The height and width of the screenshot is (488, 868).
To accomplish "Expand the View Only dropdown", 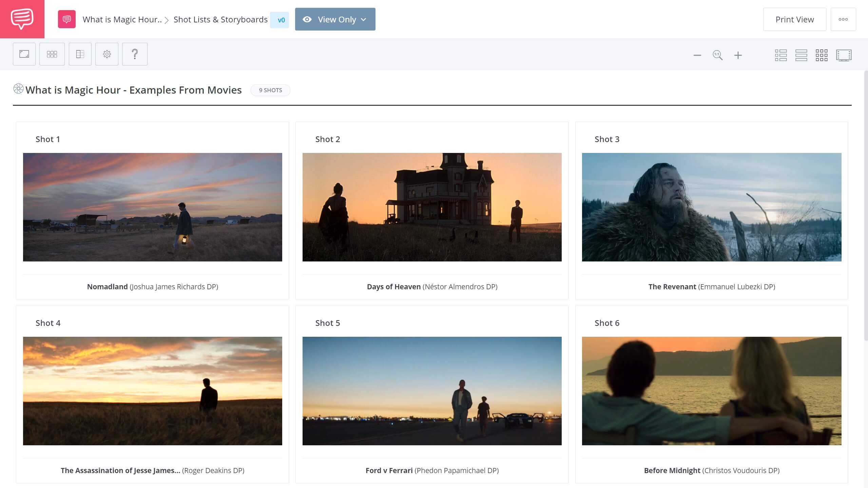I will [335, 19].
